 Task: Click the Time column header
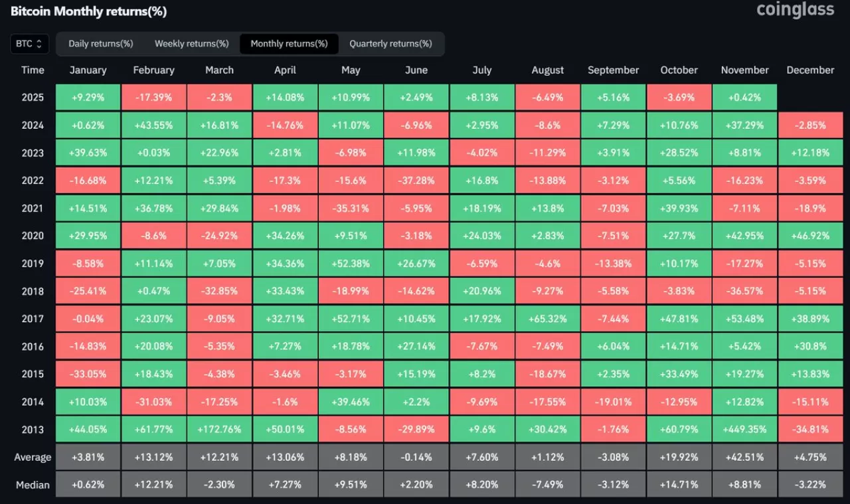[33, 70]
